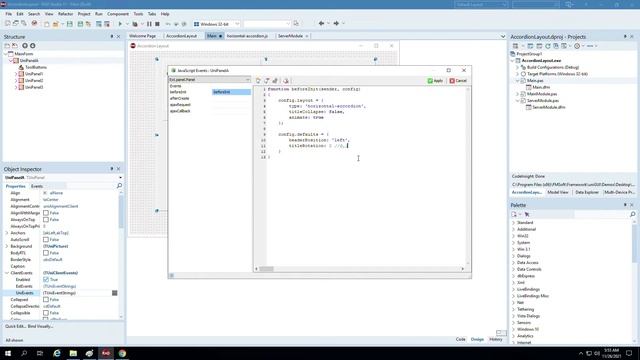Viewport: 640px width, 360px height.
Task: Open the Events tab in Object Inspector
Action: click(37, 186)
